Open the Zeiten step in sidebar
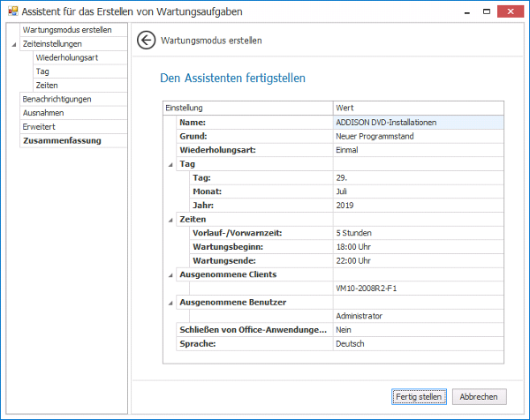This screenshot has width=530, height=420. coord(80,85)
